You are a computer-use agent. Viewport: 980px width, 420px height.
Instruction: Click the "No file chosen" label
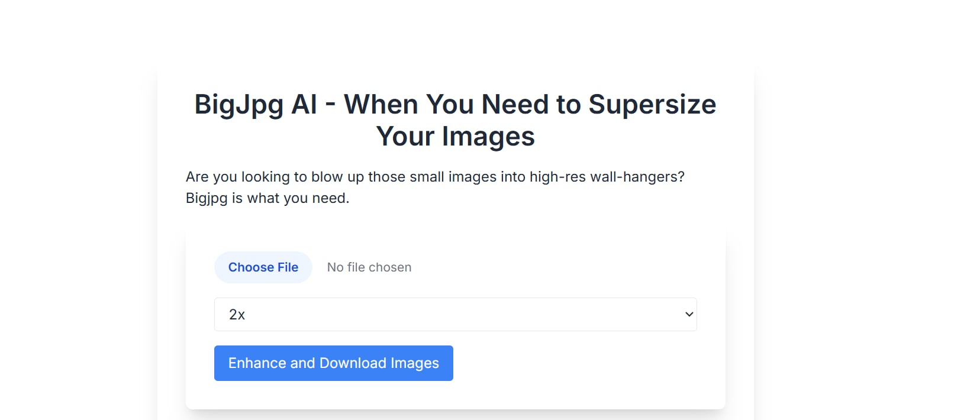(369, 267)
